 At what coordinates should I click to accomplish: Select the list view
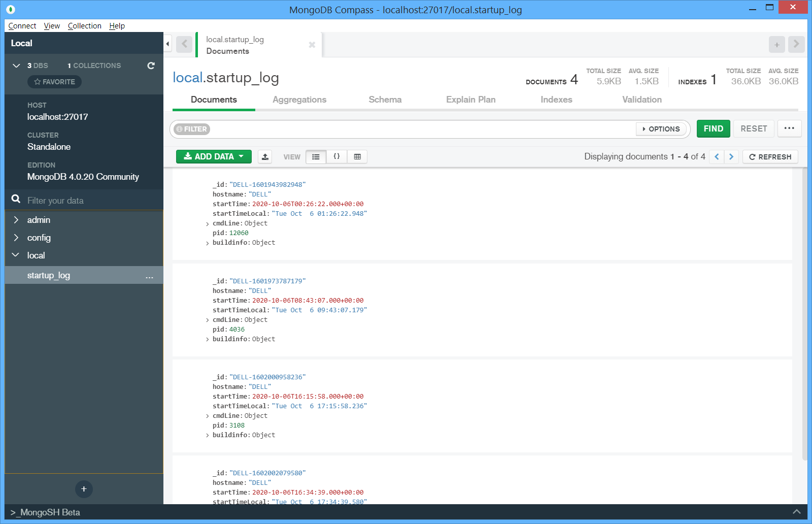[316, 157]
